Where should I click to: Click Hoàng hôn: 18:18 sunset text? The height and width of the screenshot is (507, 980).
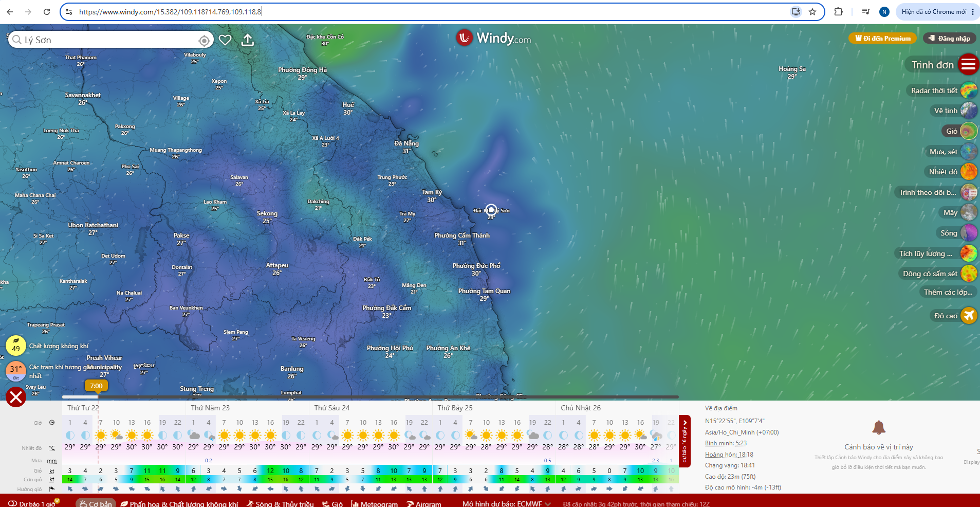pyautogui.click(x=729, y=455)
